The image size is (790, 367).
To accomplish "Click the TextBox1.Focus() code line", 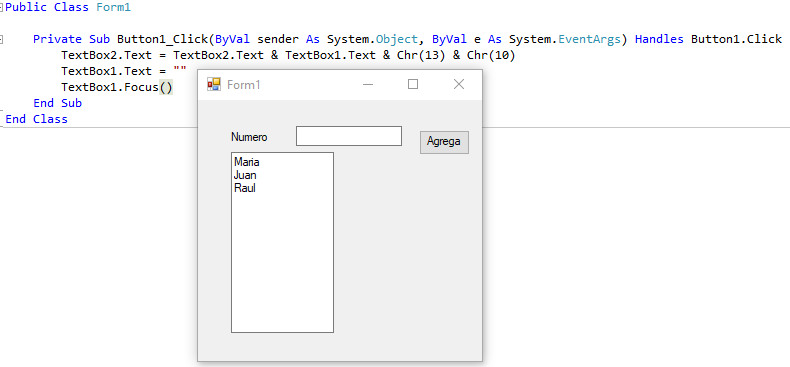I will point(117,87).
